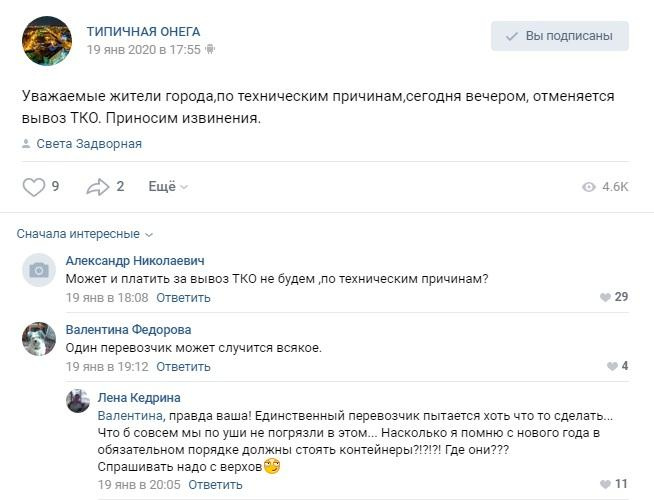The height and width of the screenshot is (500, 654).
Task: Expand the Сначала интересные sort dropdown
Action: [85, 234]
